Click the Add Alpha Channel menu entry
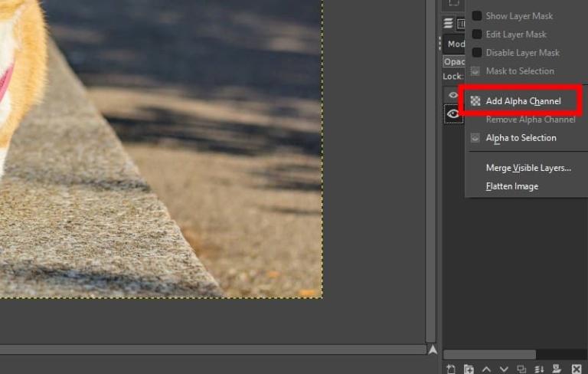 pyautogui.click(x=523, y=101)
